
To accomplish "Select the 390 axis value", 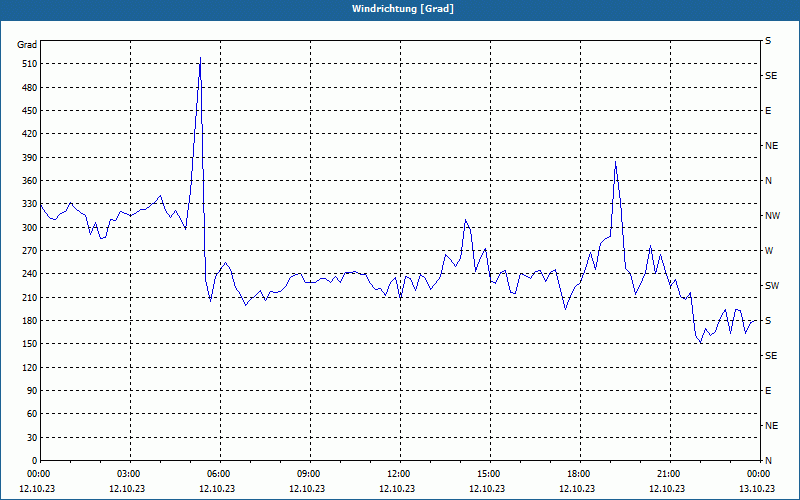I will pyautogui.click(x=29, y=158).
